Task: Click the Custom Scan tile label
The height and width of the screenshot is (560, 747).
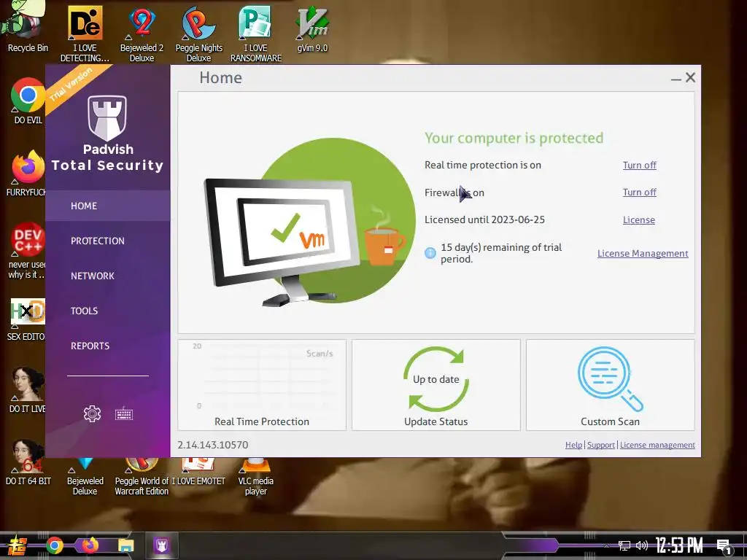Action: click(610, 421)
